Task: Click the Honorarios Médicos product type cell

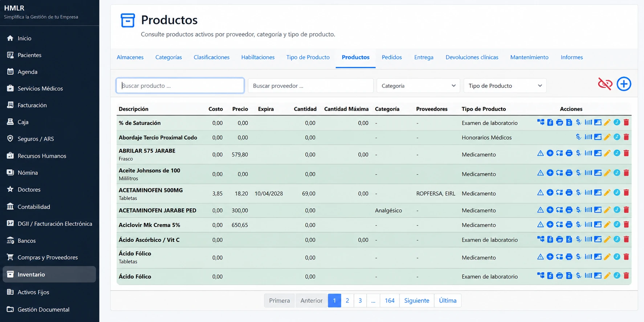Action: coord(487,138)
